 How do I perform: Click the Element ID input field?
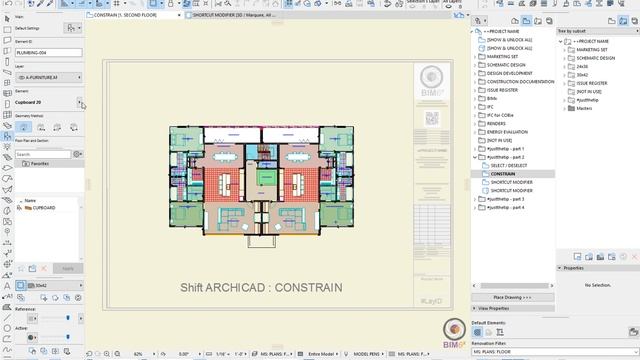point(49,53)
